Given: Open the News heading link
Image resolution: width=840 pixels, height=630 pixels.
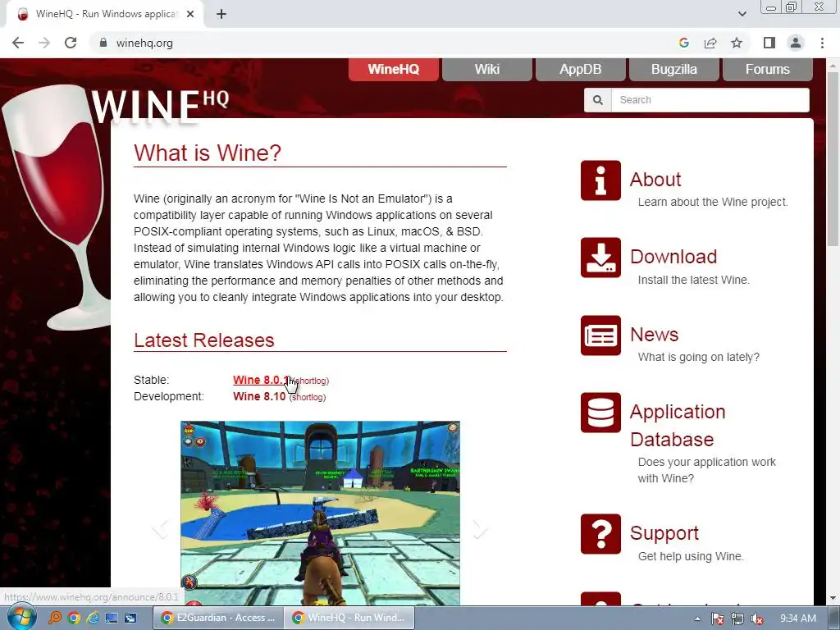Looking at the screenshot, I should click(654, 335).
